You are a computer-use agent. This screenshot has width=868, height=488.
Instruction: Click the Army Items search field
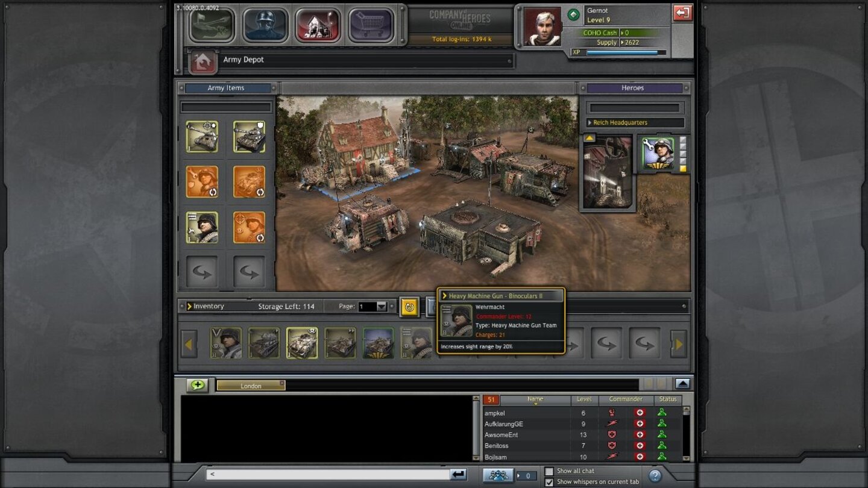click(x=226, y=107)
